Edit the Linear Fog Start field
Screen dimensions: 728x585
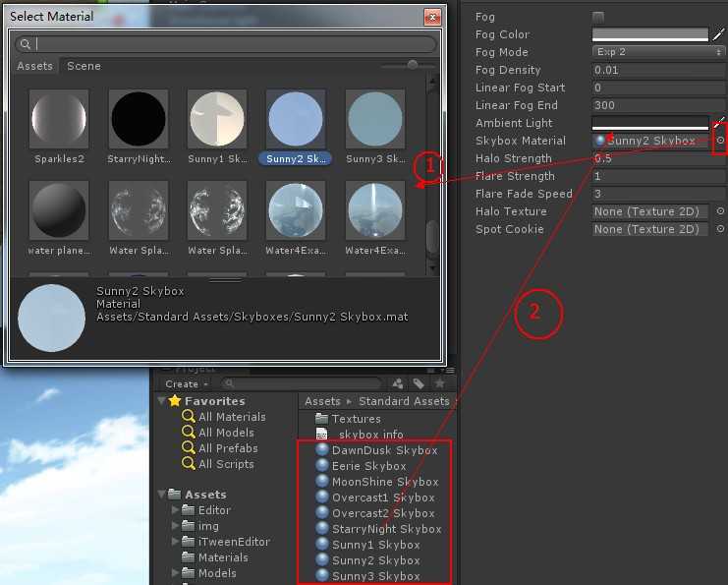click(658, 88)
